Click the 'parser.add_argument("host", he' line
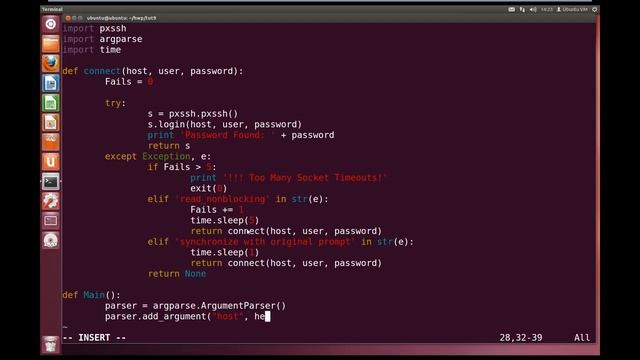The height and width of the screenshot is (360, 640). (187, 316)
